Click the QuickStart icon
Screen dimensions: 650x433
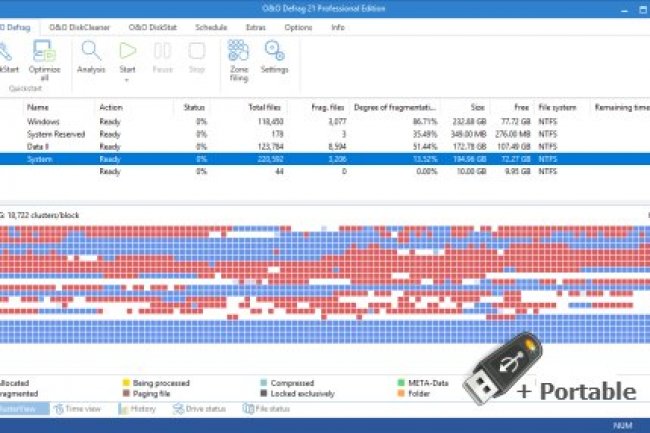[8, 52]
